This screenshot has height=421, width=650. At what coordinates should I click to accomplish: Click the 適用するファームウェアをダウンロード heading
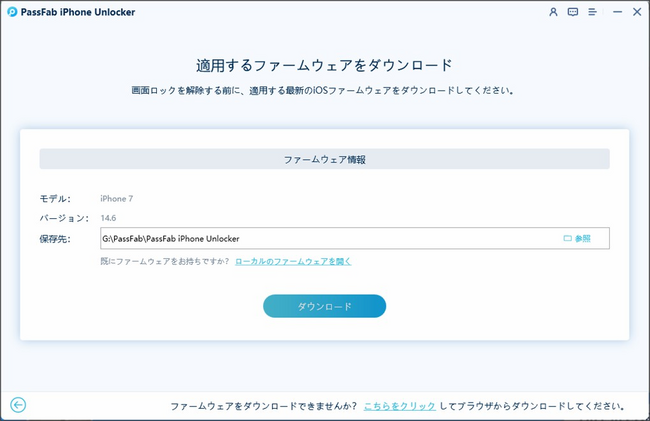point(324,65)
